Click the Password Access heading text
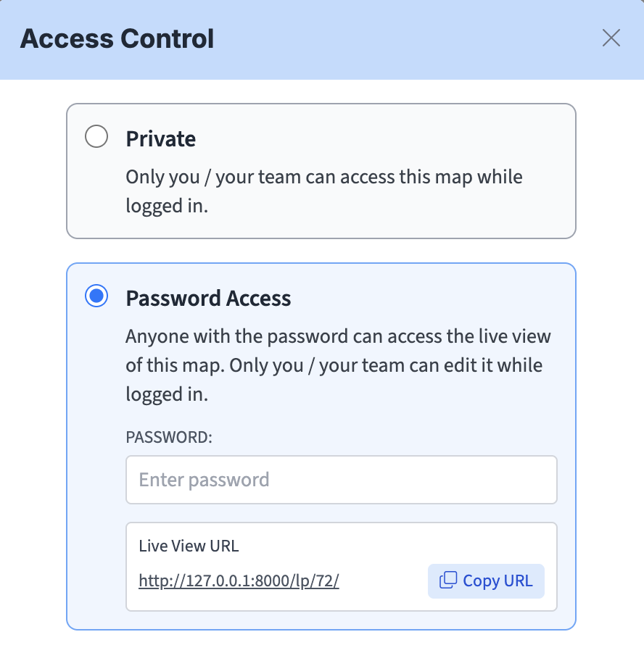This screenshot has height=645, width=644. 208,299
